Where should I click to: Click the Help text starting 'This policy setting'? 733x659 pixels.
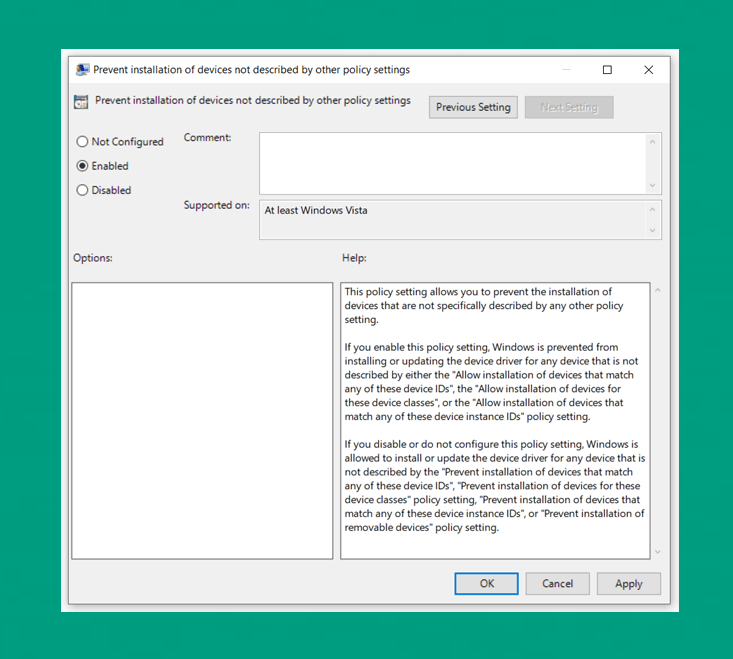click(x=483, y=305)
